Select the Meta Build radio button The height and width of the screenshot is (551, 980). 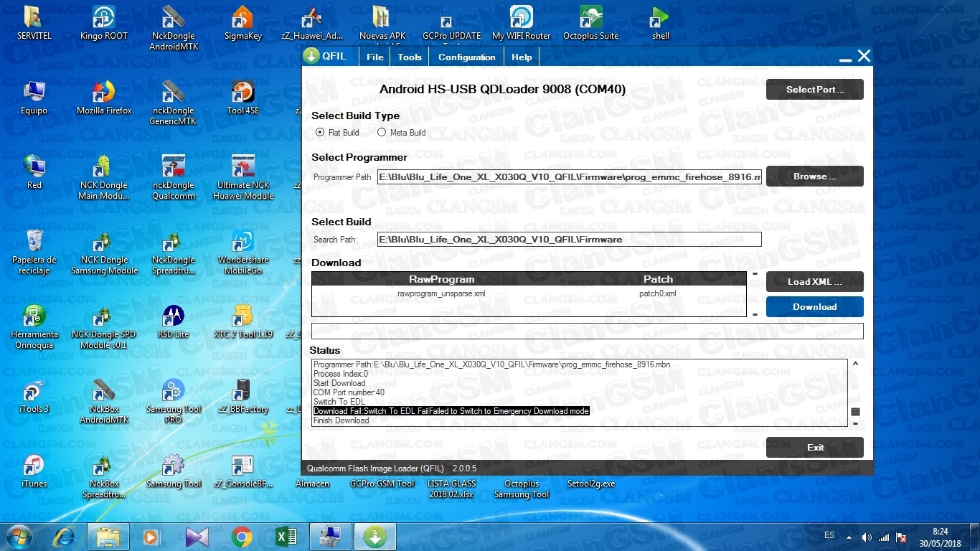(x=382, y=132)
